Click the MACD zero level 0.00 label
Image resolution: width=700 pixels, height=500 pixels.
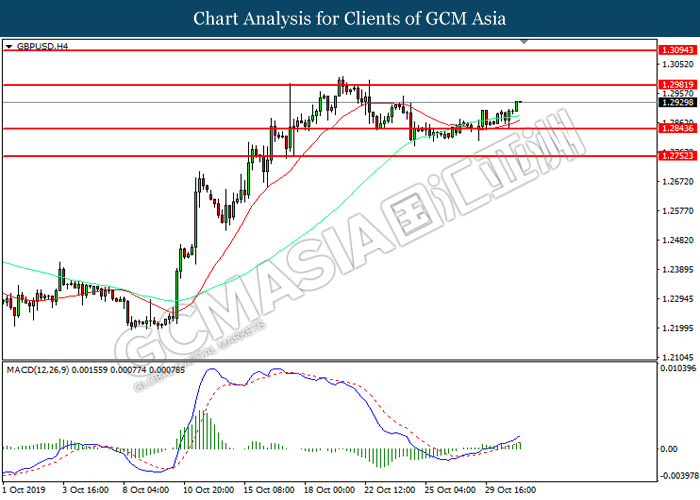pos(668,449)
